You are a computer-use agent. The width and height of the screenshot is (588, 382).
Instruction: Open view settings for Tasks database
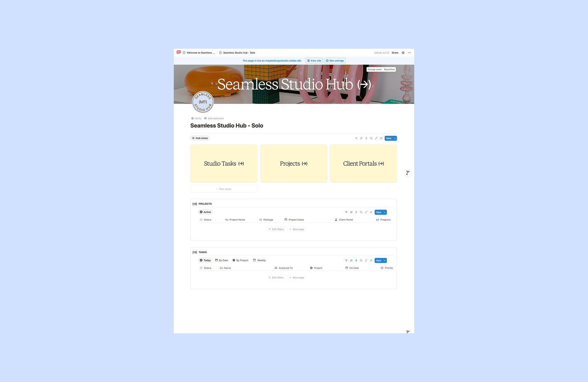pos(371,261)
